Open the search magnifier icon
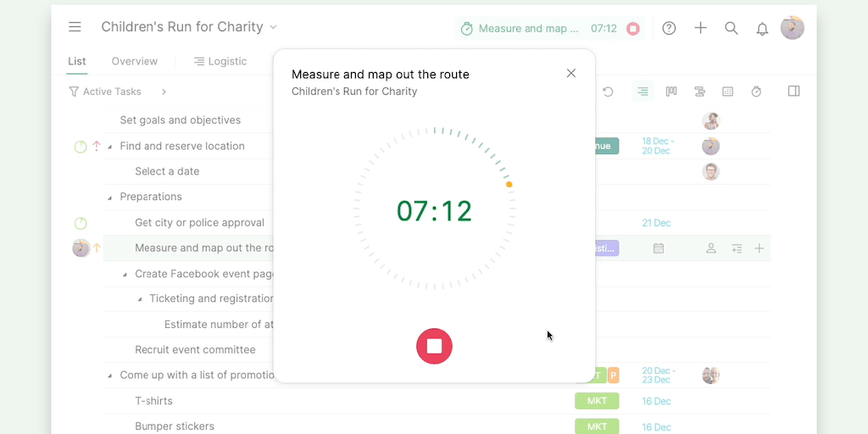 click(x=732, y=28)
